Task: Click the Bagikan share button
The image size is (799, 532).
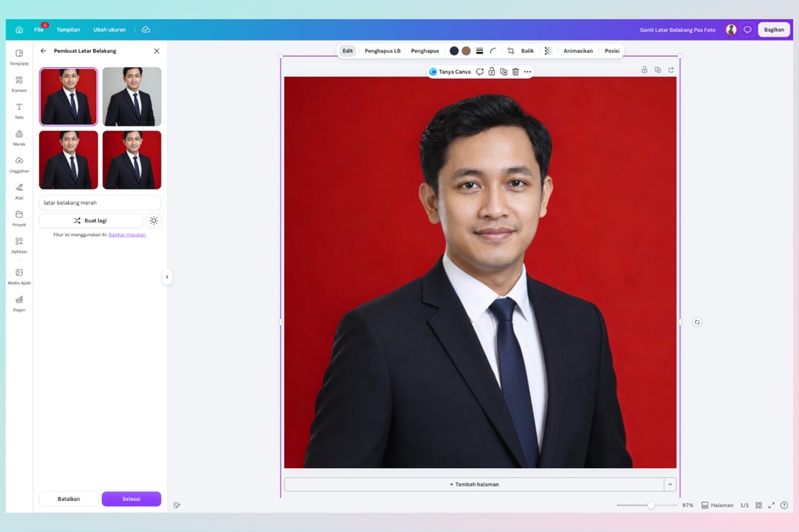Action: pyautogui.click(x=773, y=30)
